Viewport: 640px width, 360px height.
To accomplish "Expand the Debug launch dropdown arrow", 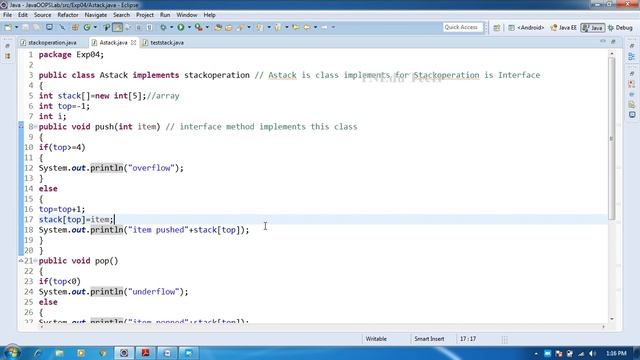I will coord(171,27).
